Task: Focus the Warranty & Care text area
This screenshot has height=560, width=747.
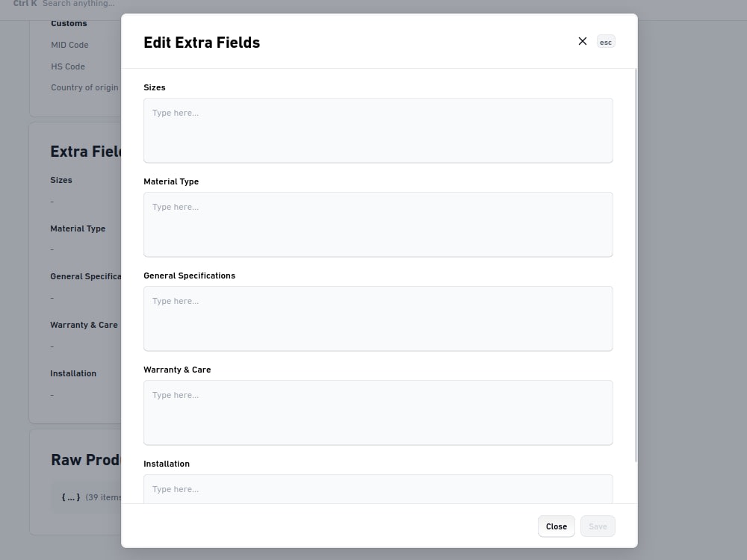Action: coord(378,413)
